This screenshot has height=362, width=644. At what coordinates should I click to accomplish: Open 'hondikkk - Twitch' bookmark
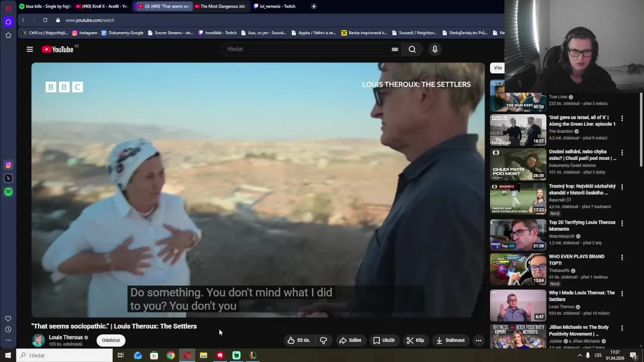tap(217, 33)
